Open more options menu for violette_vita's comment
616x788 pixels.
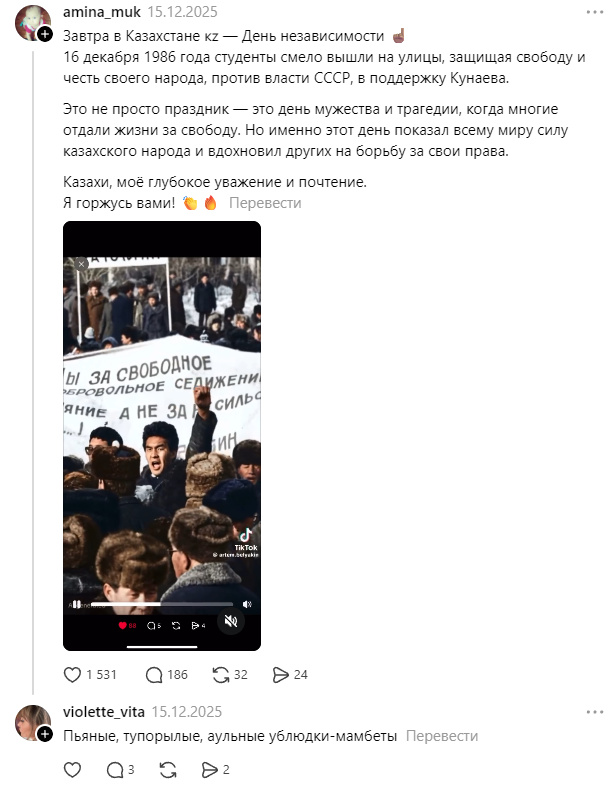coord(595,712)
